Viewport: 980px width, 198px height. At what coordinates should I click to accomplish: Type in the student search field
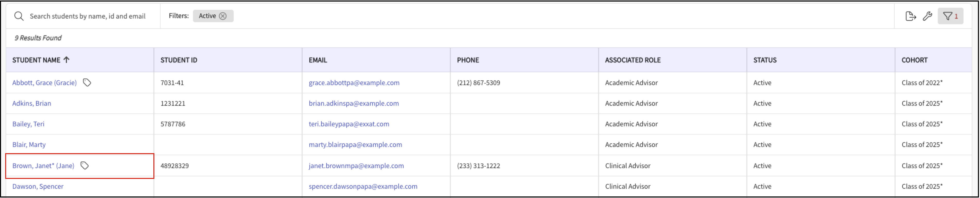coord(87,16)
